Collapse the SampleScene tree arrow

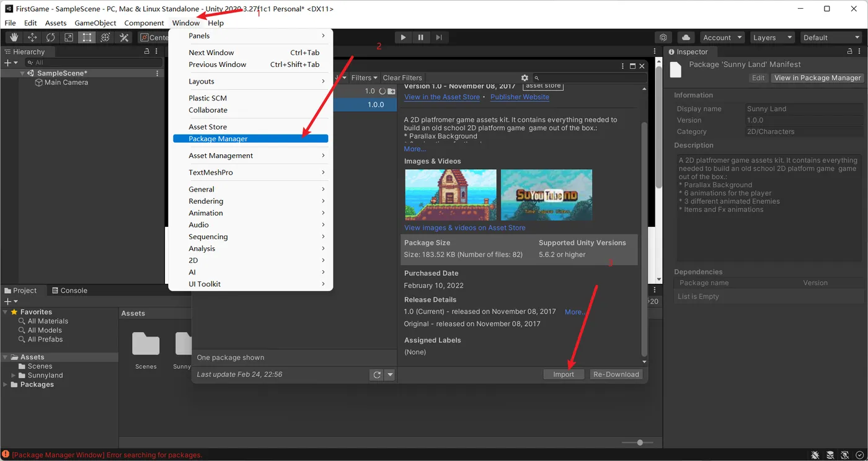22,73
